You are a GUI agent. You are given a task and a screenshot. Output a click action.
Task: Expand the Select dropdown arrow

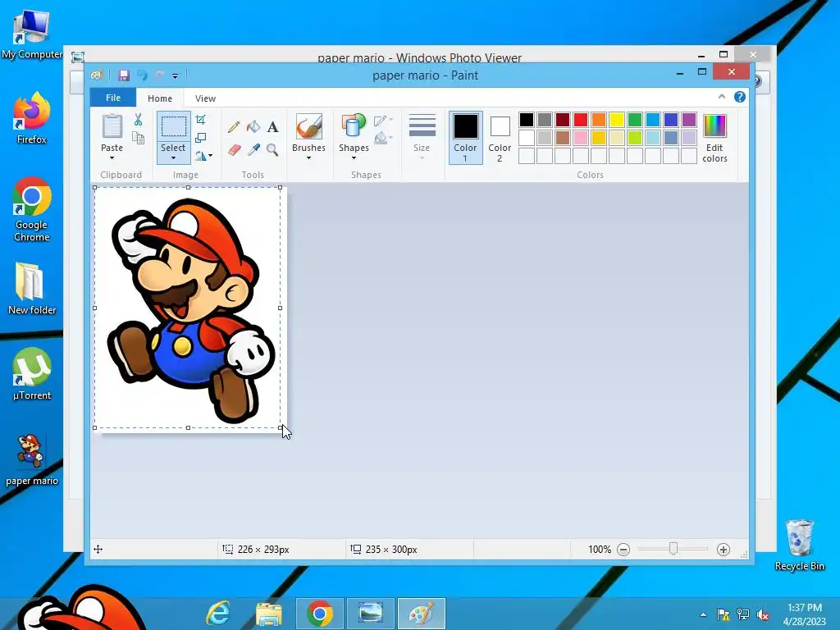pyautogui.click(x=174, y=158)
